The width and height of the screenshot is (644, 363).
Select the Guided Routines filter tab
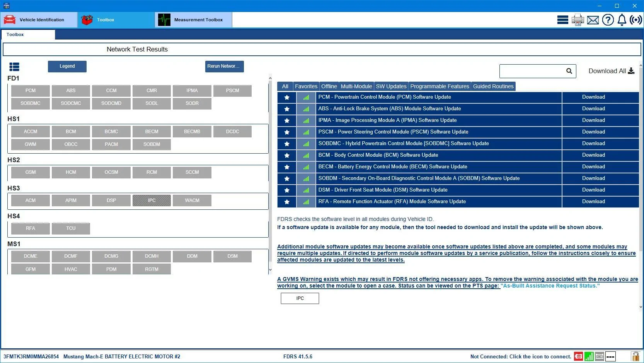point(493,86)
